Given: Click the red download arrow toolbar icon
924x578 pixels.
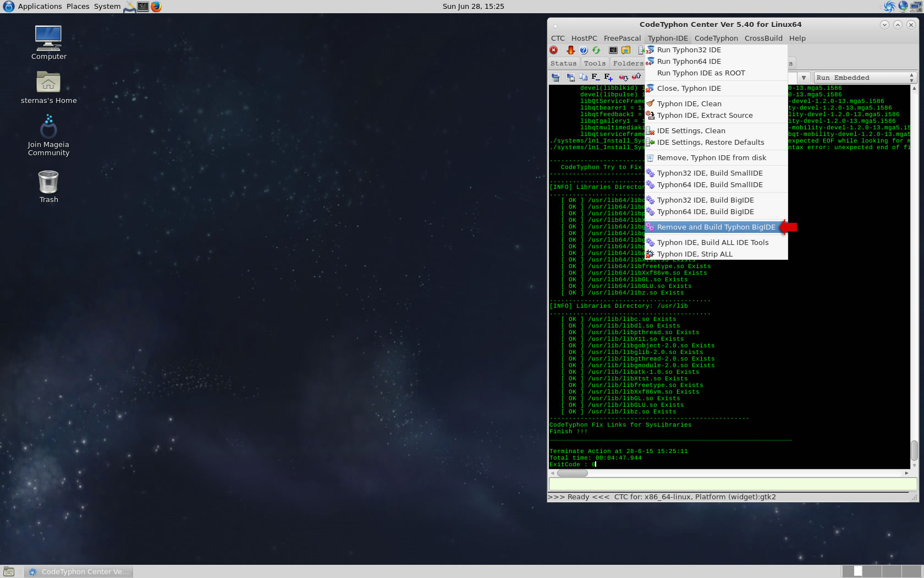Looking at the screenshot, I should point(571,50).
